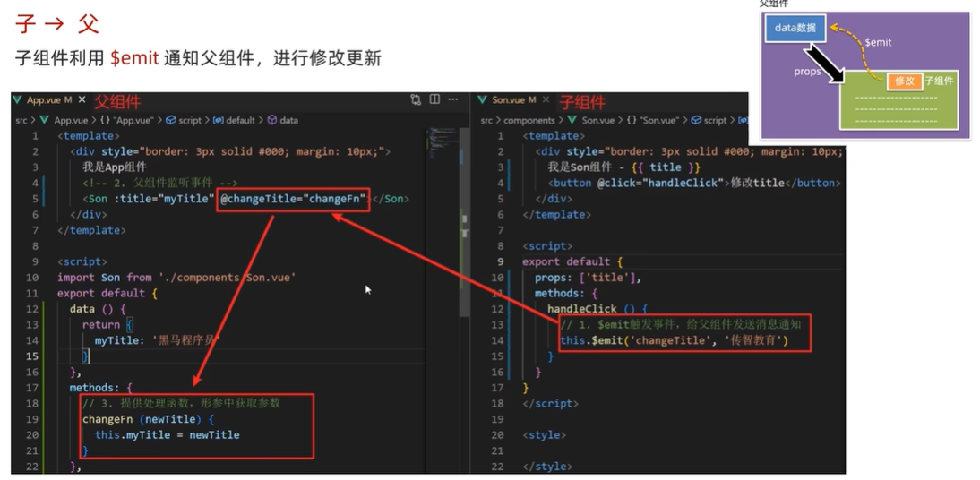Click the orange '修改' box in diagram
The height and width of the screenshot is (480, 980).
click(905, 81)
